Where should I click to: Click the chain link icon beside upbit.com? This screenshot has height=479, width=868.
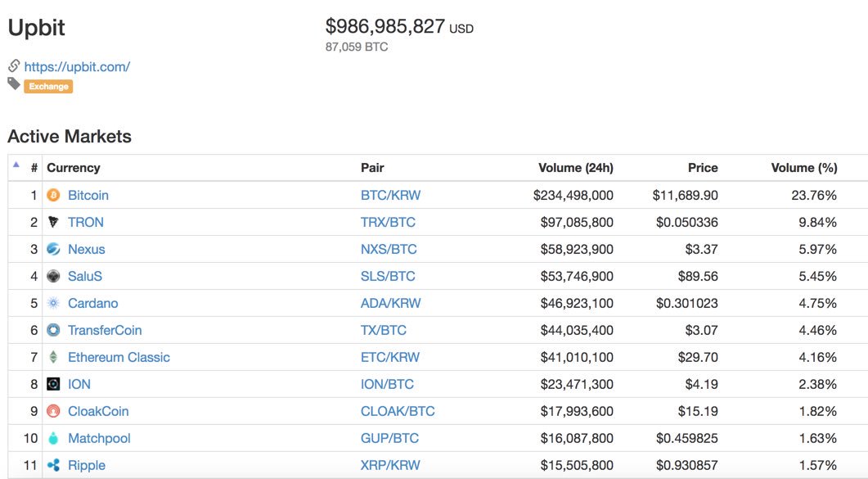coord(14,66)
